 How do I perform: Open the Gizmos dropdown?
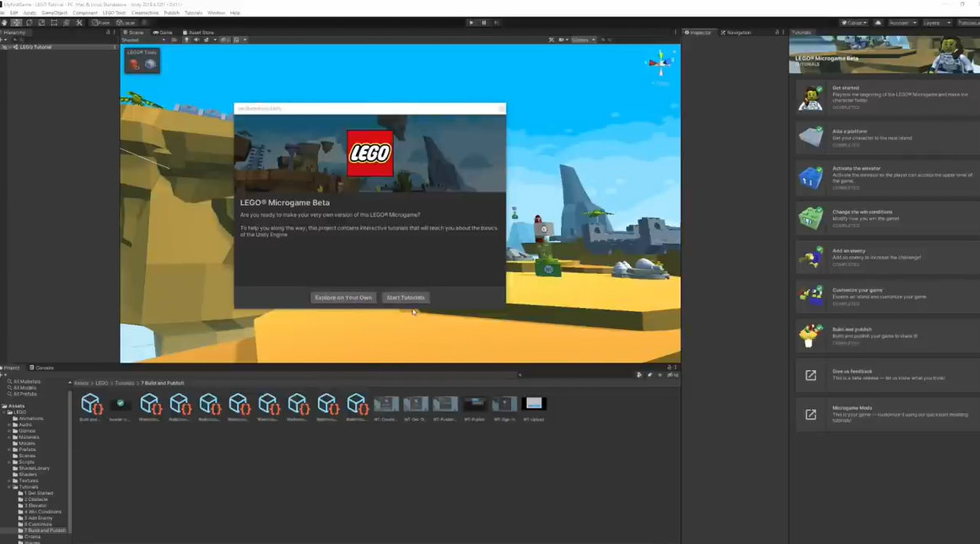tap(583, 40)
